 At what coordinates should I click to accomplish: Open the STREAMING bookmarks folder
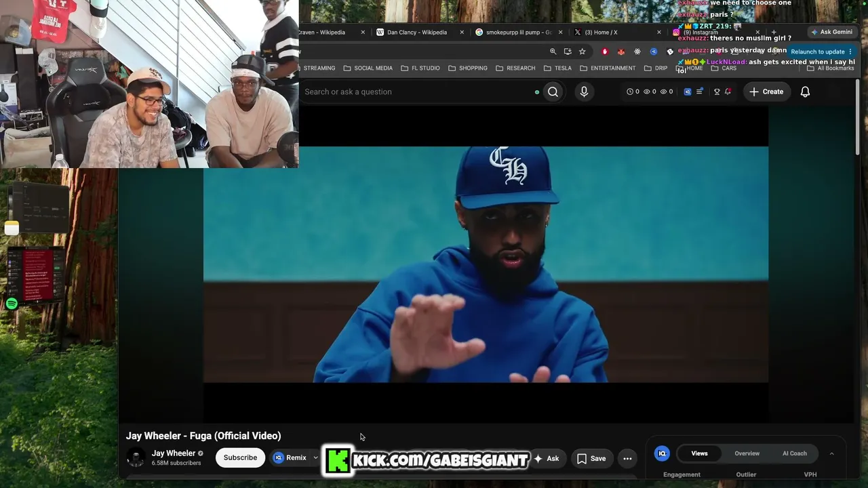319,68
